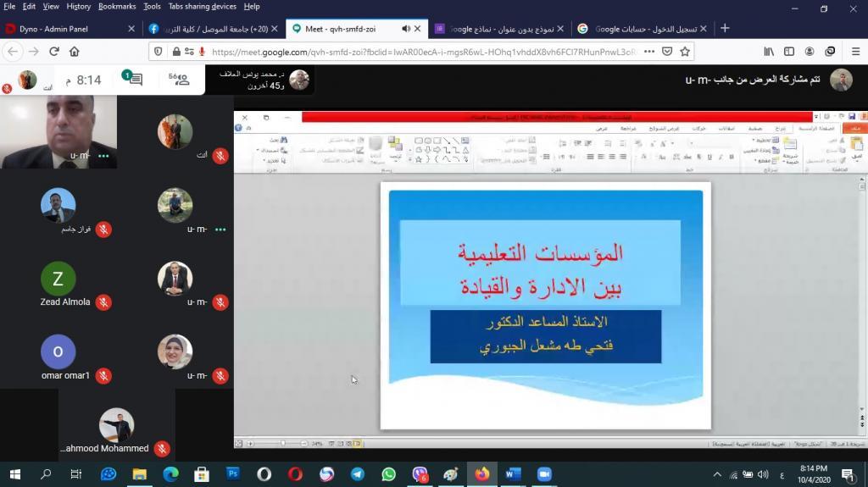Open Zoom from the taskbar

(x=544, y=474)
